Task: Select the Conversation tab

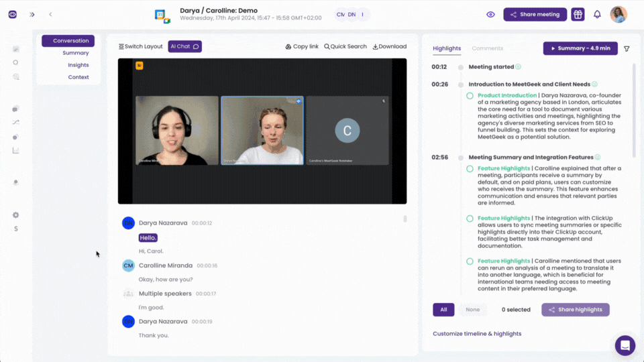Action: pos(68,41)
